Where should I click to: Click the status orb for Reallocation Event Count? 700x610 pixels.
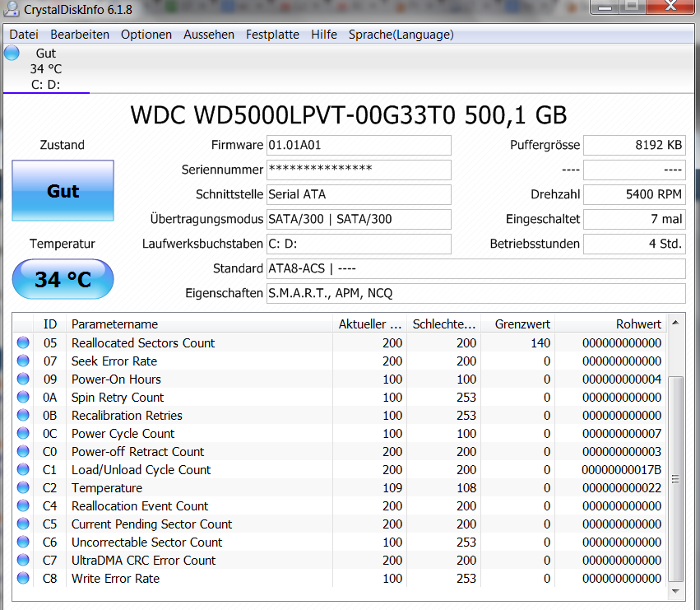point(23,505)
